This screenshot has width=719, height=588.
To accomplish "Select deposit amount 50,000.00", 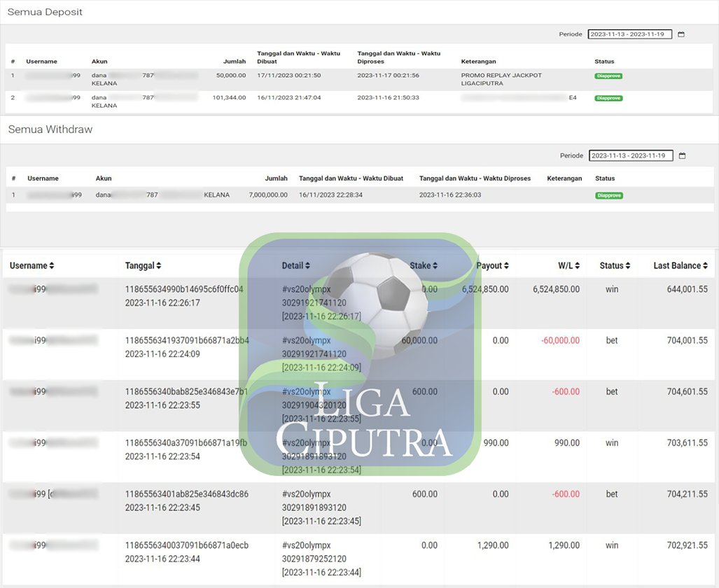I will tap(231, 75).
